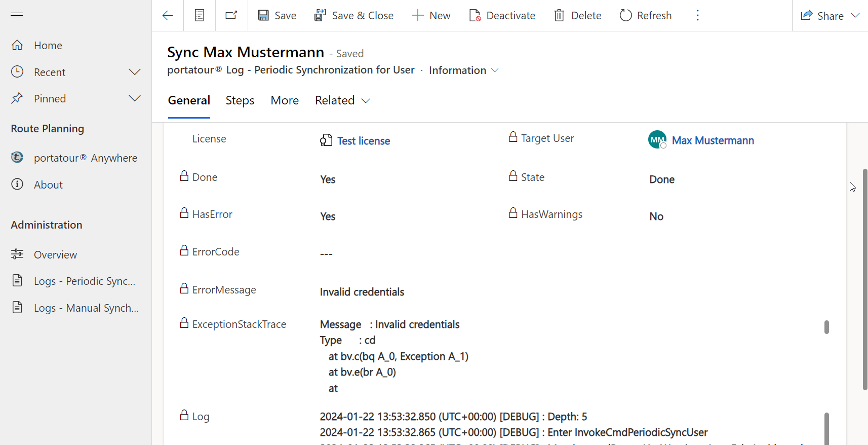Click the Pinned pushpin icon
Image resolution: width=868 pixels, height=445 pixels.
click(x=17, y=98)
